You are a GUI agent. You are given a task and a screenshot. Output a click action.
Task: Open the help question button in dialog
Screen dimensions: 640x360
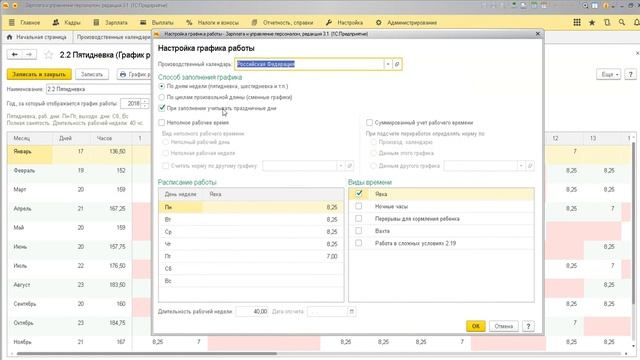[x=528, y=326]
